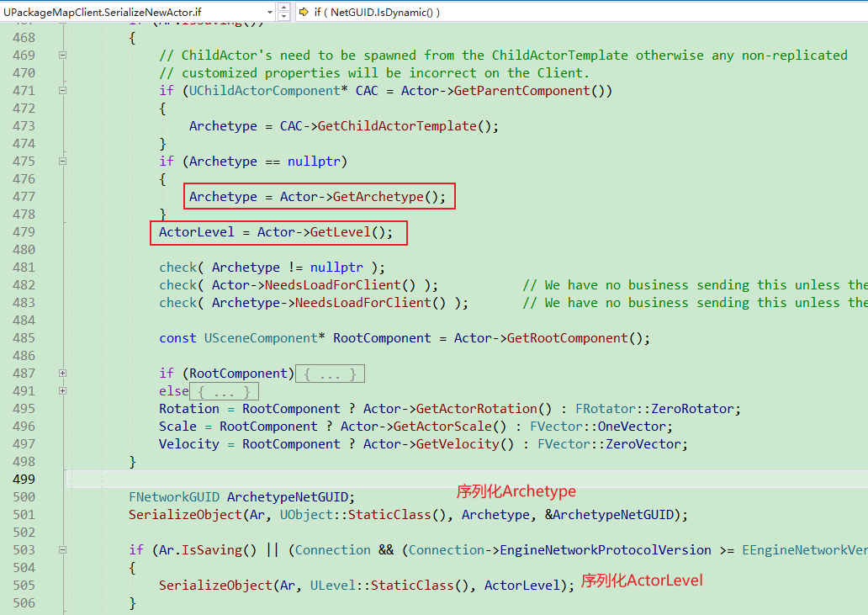Click FRotator::ZeroRotator on line 495
The image size is (868, 615).
655,409
